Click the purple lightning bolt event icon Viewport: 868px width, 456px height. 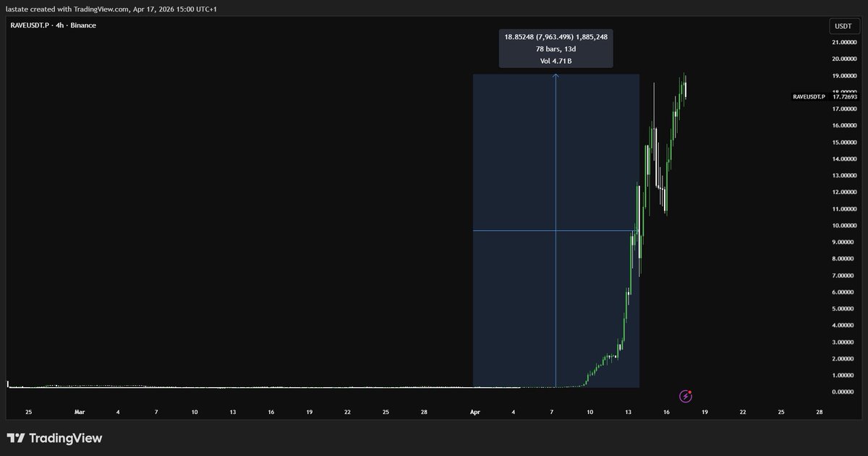(x=686, y=396)
